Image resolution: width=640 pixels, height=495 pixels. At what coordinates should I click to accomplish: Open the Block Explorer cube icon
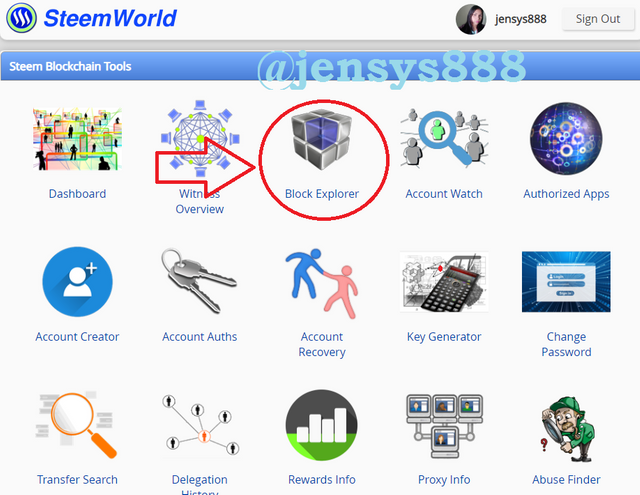tap(322, 139)
